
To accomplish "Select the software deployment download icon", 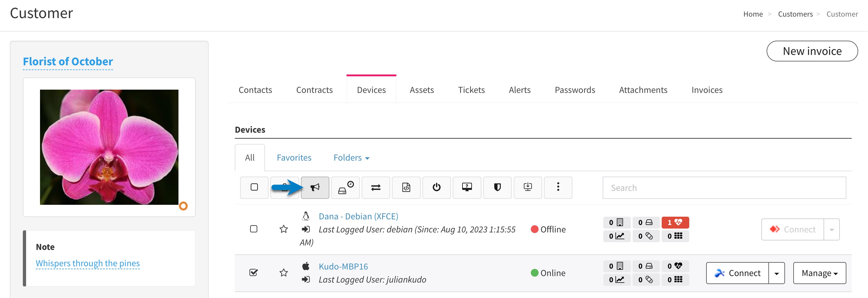I will (x=527, y=188).
